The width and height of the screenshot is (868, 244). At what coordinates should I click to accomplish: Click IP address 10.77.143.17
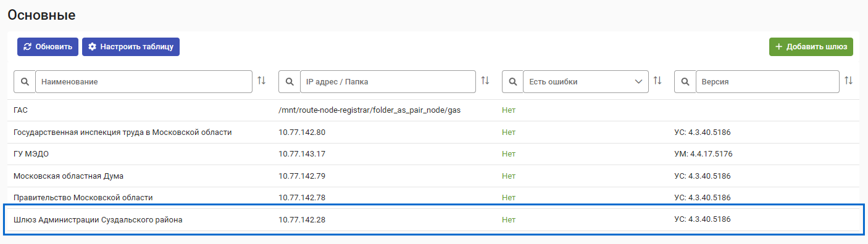[302, 154]
